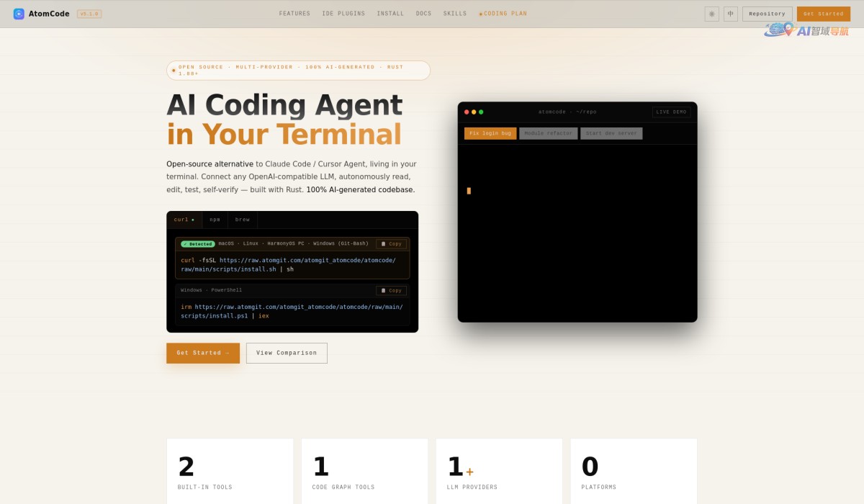
Task: Click the green terminal window dot
Action: [481, 112]
